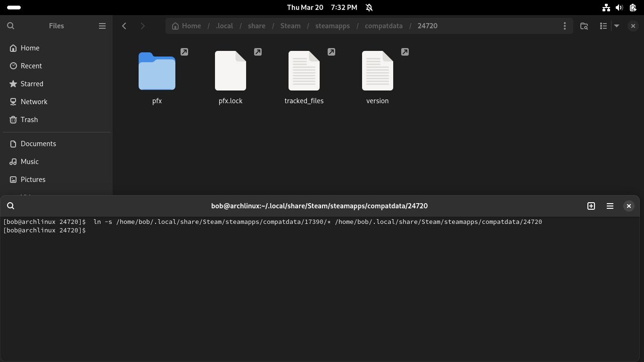
Task: Click the terminal prompt input line
Action: 45,230
